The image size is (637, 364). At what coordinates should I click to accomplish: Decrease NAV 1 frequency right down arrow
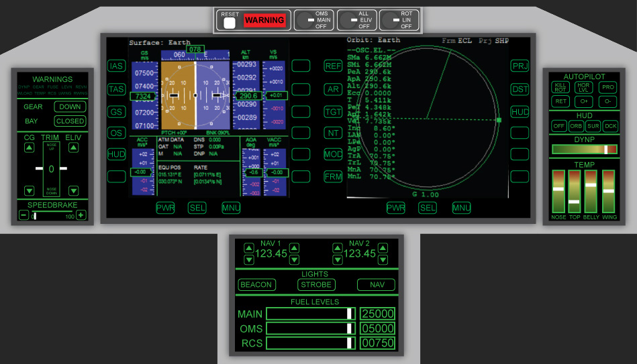[294, 259]
